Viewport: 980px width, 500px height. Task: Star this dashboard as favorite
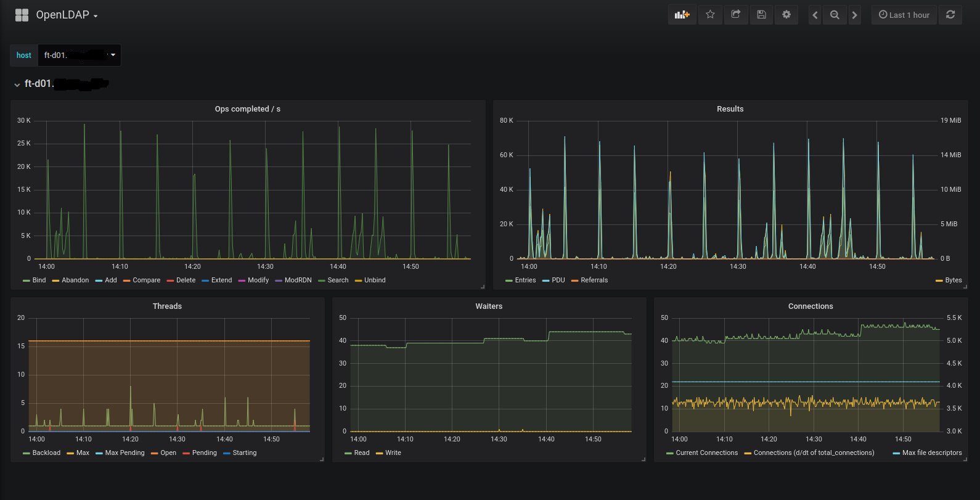pos(710,15)
